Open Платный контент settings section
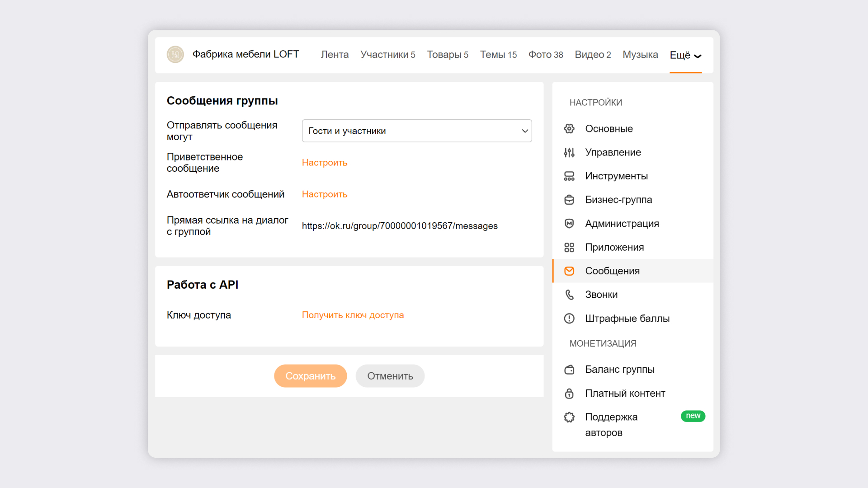The height and width of the screenshot is (488, 868). [626, 393]
